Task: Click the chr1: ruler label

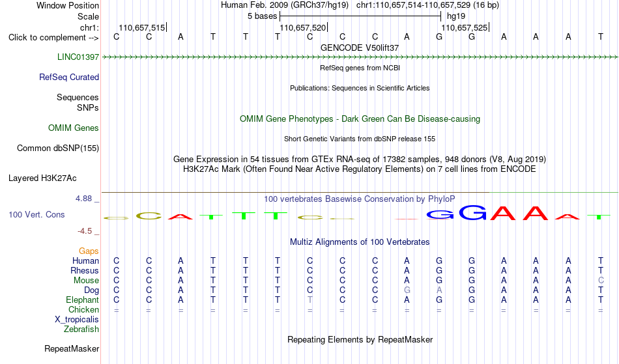Action: pos(89,27)
